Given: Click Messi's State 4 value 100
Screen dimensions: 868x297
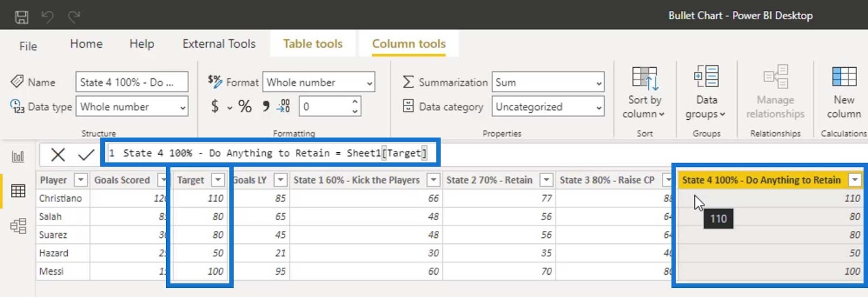Looking at the screenshot, I should point(852,272).
